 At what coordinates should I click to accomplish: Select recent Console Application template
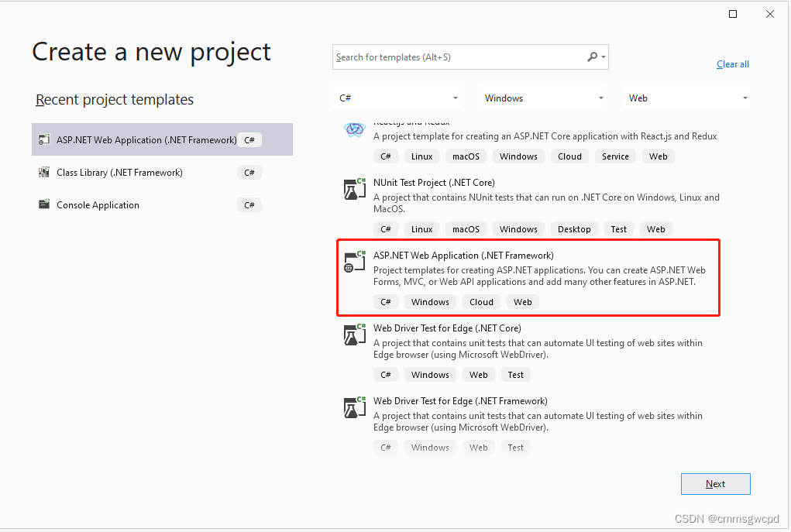163,204
